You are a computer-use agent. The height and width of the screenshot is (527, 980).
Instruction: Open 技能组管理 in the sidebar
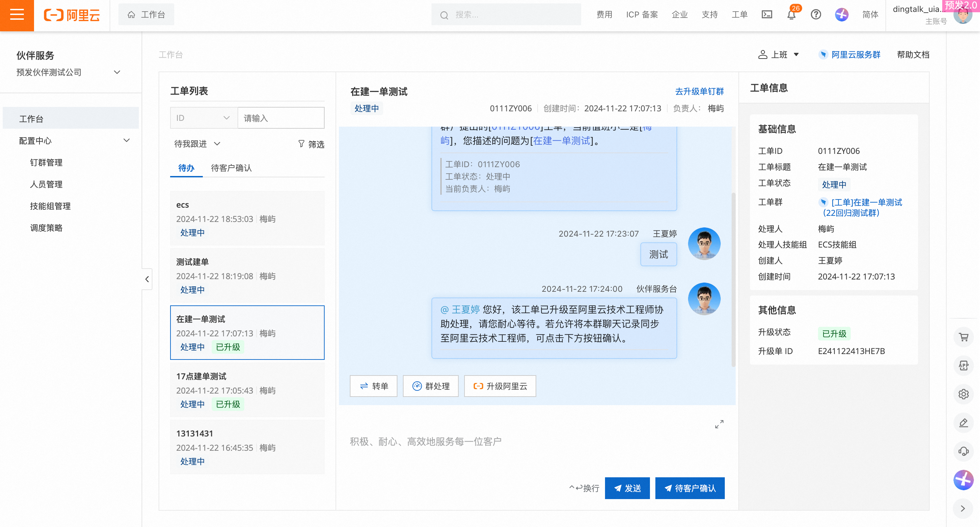coord(50,206)
